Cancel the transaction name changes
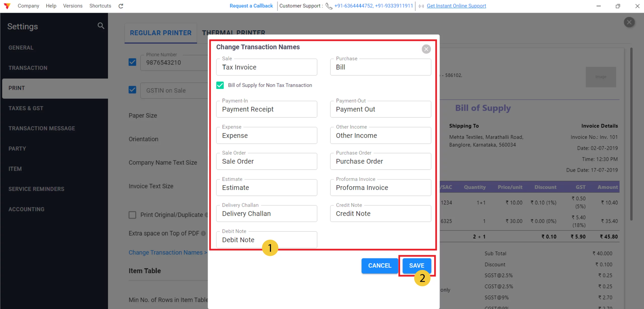The height and width of the screenshot is (309, 644). [x=380, y=266]
